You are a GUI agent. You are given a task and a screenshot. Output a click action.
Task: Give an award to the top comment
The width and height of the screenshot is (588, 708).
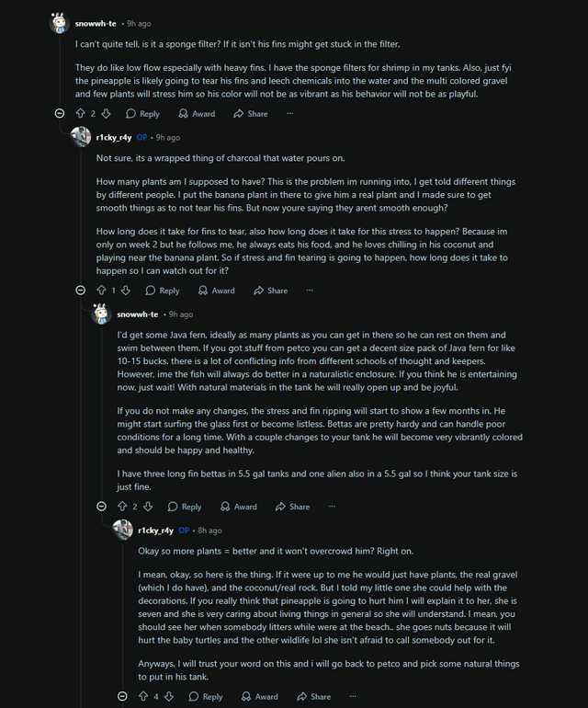coord(197,114)
